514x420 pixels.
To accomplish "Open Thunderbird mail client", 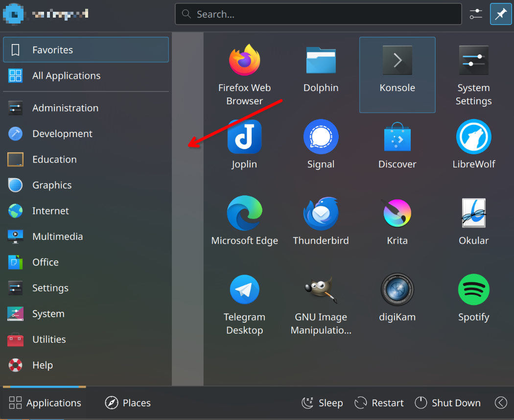I will (x=321, y=221).
